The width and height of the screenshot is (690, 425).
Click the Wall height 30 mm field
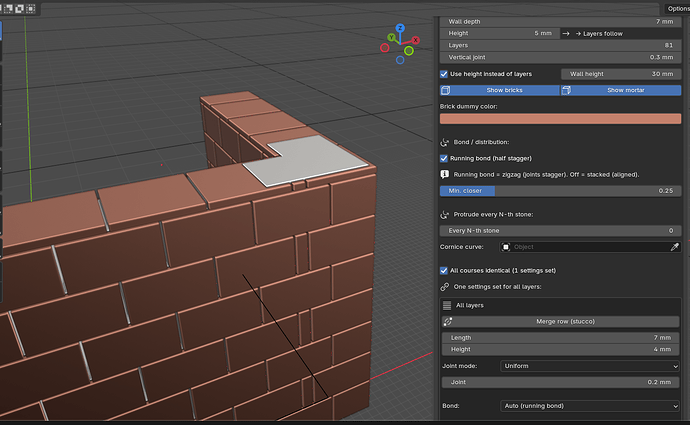coord(621,74)
